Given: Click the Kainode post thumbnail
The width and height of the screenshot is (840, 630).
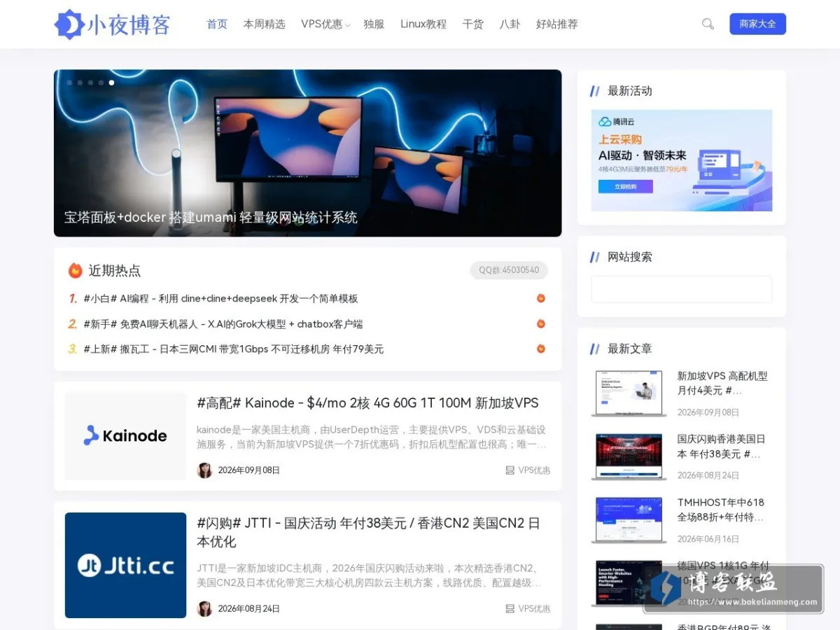Looking at the screenshot, I should [125, 435].
